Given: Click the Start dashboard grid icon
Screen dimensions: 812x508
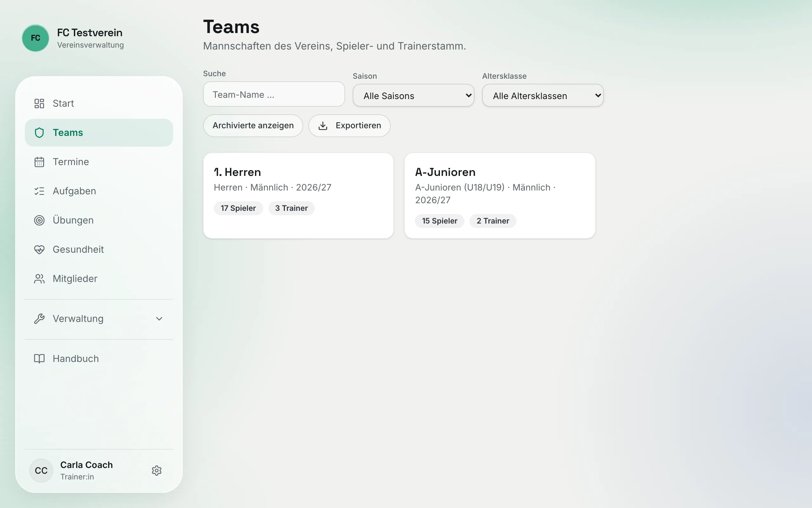Looking at the screenshot, I should 39,104.
